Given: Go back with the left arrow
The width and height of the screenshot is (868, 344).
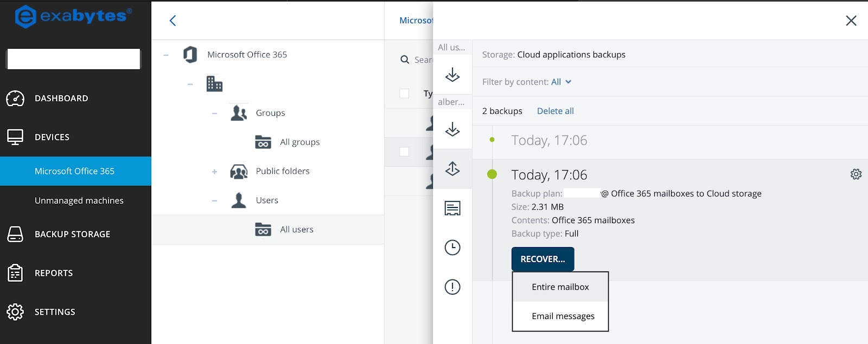Looking at the screenshot, I should coord(173,21).
